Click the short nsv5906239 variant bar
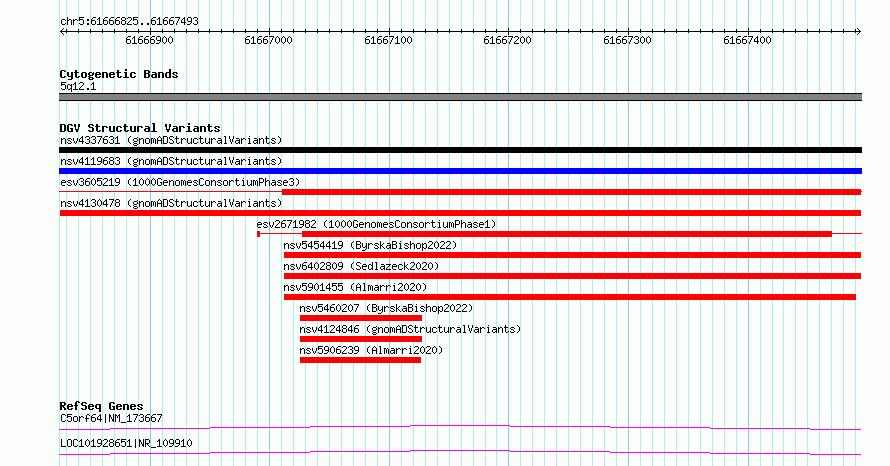Screen dimensions: 890x466 (360, 360)
